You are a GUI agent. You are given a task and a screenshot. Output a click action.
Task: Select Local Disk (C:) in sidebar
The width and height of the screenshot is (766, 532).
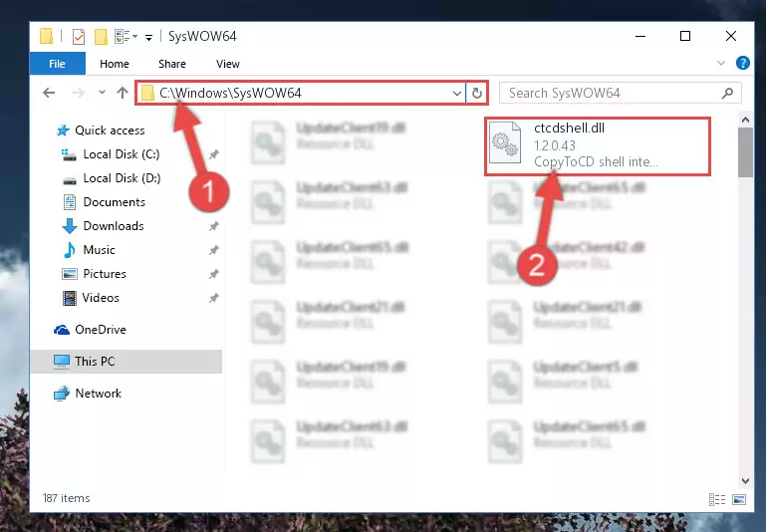[x=122, y=154]
